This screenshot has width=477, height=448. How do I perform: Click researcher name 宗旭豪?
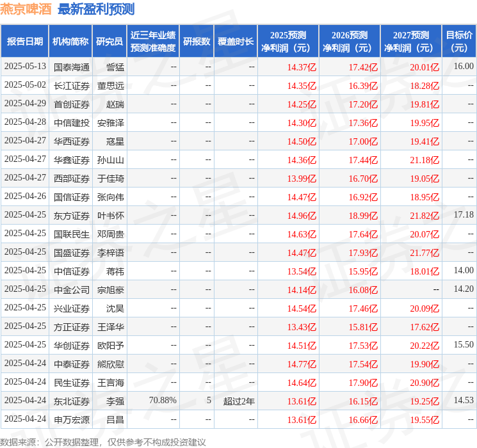(x=111, y=290)
